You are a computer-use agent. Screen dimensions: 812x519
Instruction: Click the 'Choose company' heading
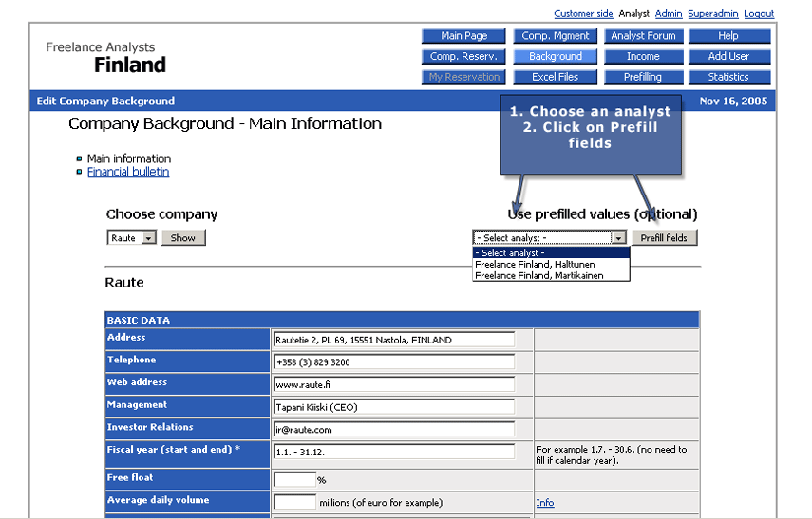tap(161, 214)
